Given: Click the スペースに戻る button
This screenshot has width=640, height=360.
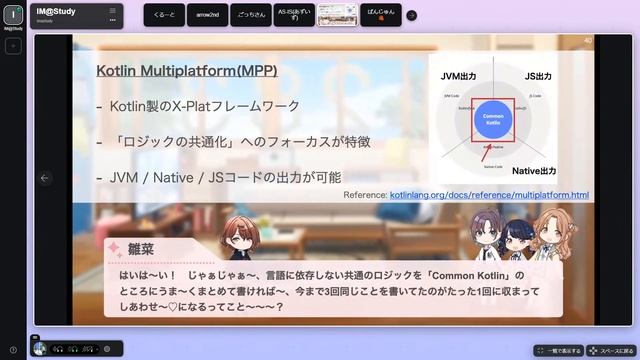Looking at the screenshot, I should 611,351.
